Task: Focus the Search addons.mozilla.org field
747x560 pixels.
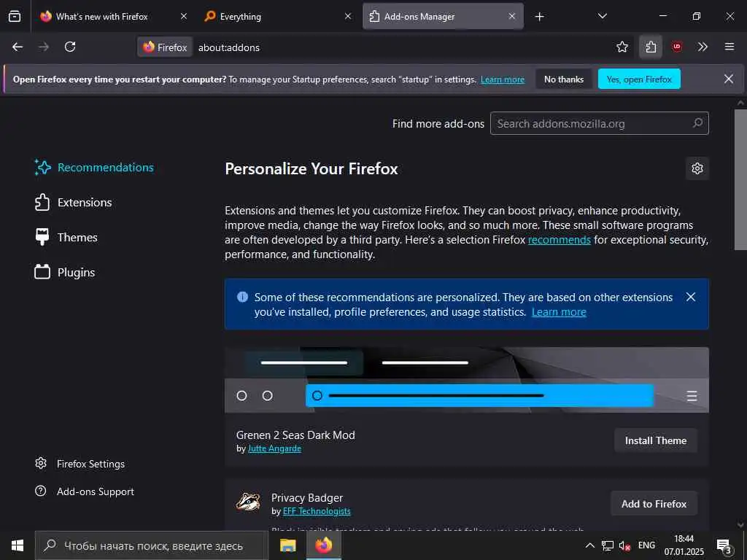Action: point(600,123)
